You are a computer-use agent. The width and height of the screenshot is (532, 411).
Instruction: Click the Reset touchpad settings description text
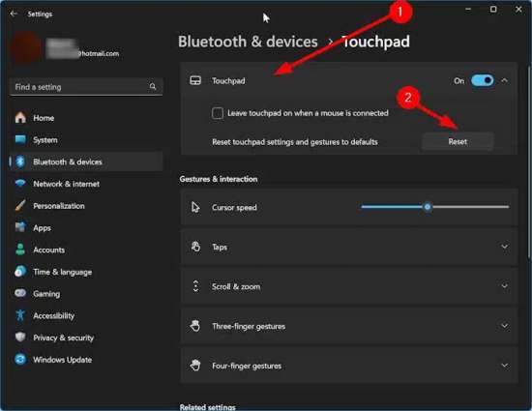coord(295,142)
